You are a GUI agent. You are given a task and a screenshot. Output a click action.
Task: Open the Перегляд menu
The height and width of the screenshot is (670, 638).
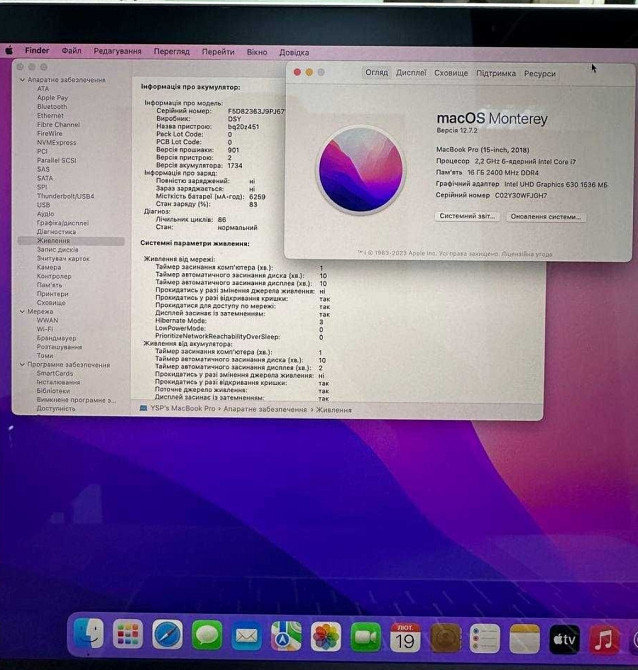pos(171,52)
